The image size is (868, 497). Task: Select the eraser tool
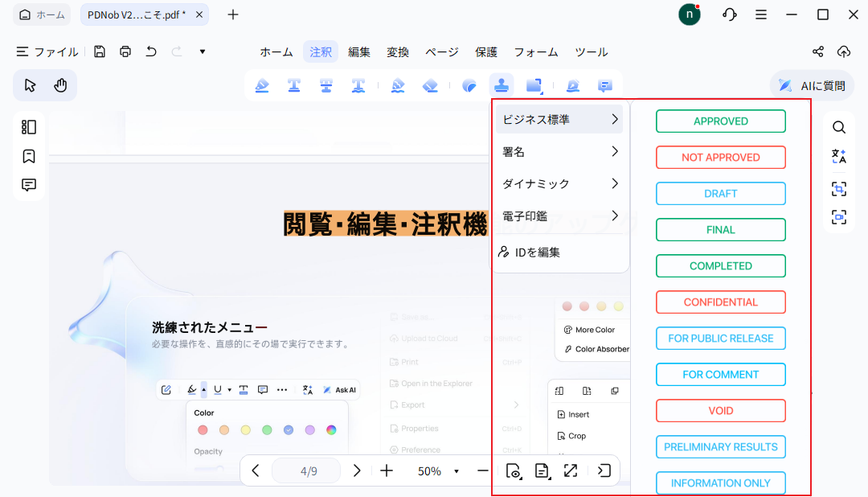click(x=428, y=84)
